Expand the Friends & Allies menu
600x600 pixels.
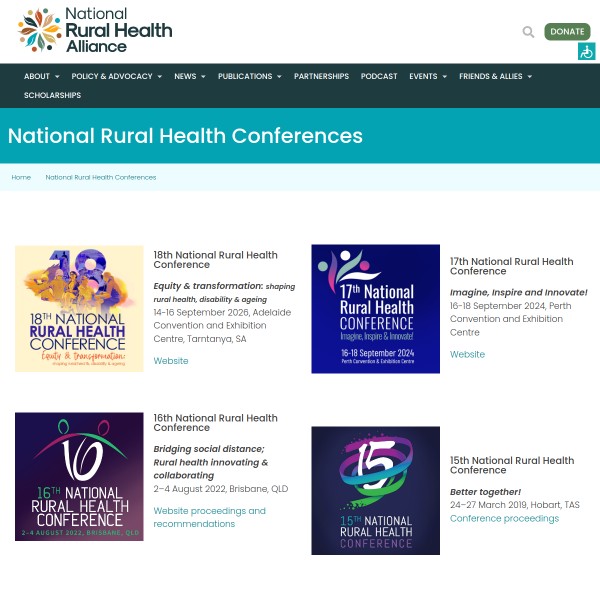[x=495, y=76]
